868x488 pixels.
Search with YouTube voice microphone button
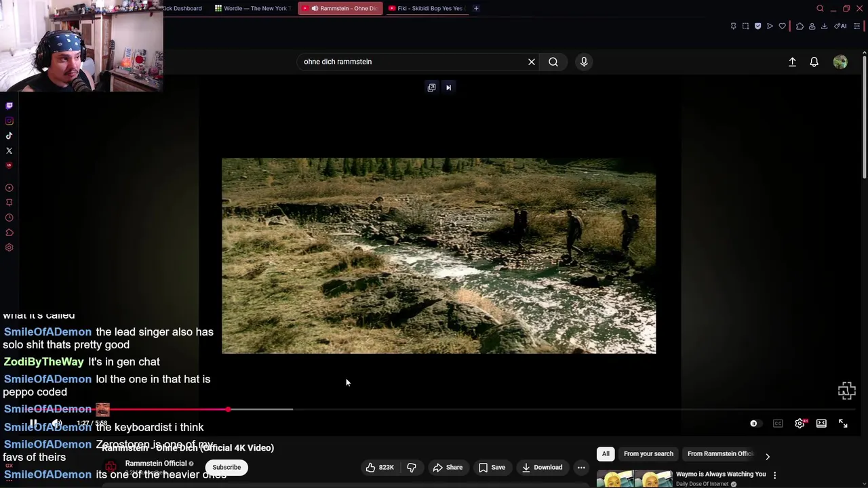point(584,62)
